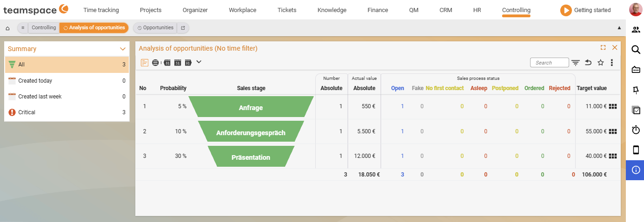Open the HR menu
Image resolution: width=644 pixels, height=222 pixels.
pyautogui.click(x=477, y=10)
